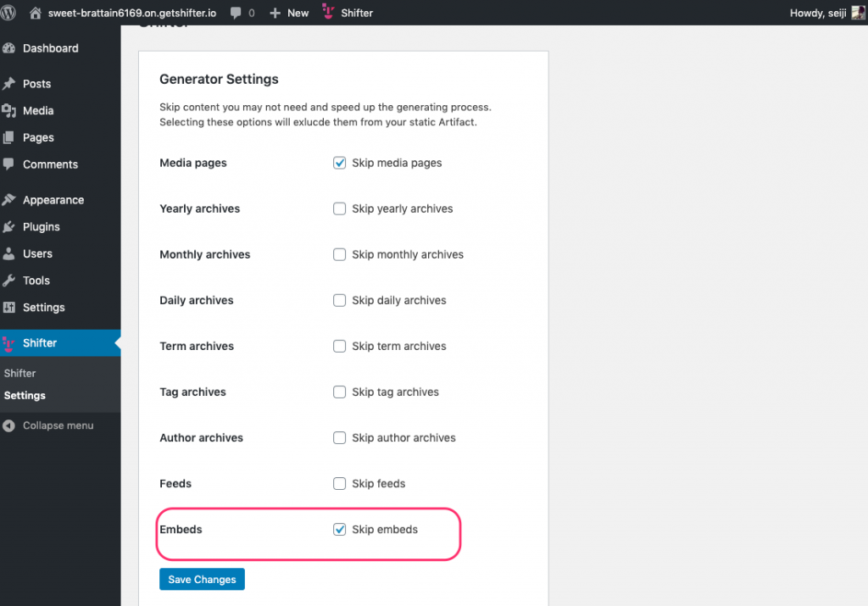The width and height of the screenshot is (868, 606).
Task: Check Skip feeds option
Action: click(339, 483)
